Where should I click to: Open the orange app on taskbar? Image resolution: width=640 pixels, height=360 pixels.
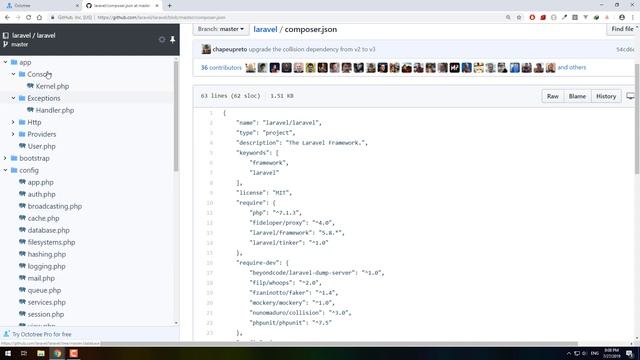(73, 353)
